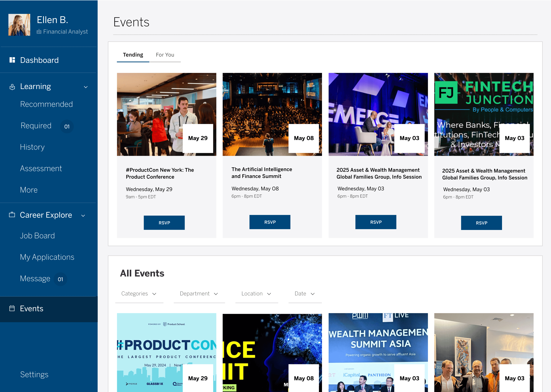The height and width of the screenshot is (392, 551).
Task: Click the 'All Events' heading
Action: [142, 273]
